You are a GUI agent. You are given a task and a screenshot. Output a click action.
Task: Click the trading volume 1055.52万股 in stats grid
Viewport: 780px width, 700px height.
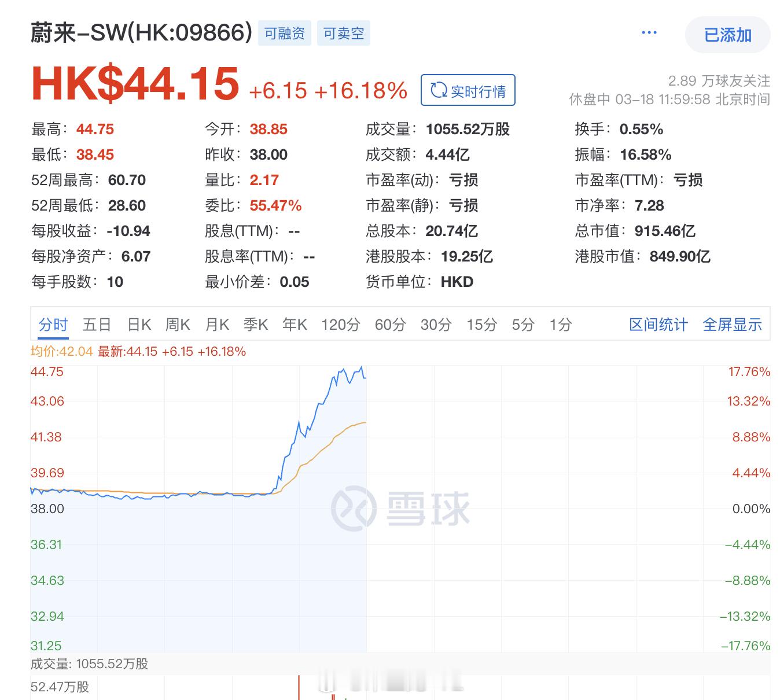pyautogui.click(x=468, y=129)
